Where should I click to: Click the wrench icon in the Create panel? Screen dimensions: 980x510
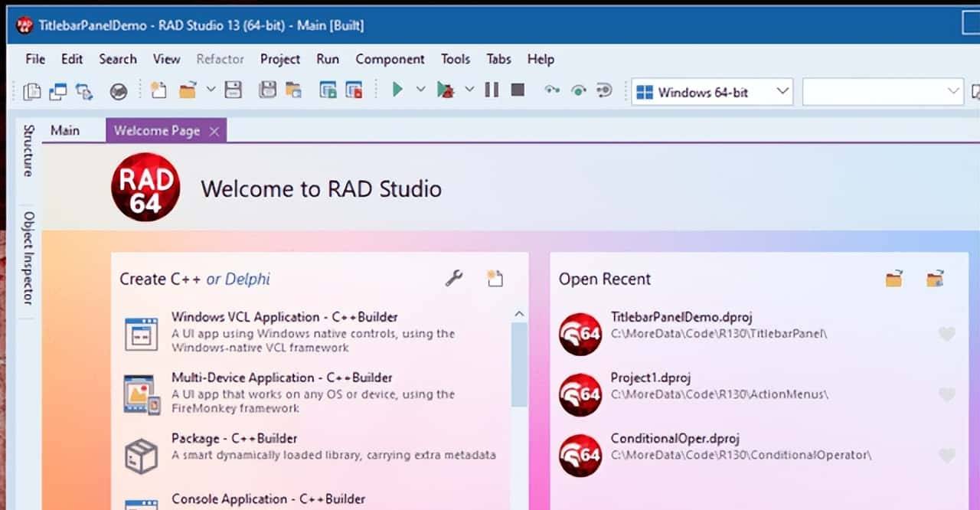[454, 279]
